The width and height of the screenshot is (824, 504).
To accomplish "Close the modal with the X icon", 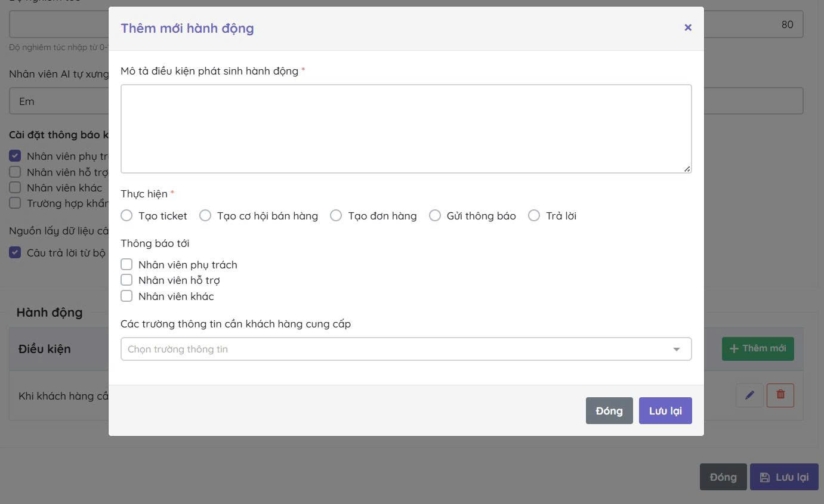I will tap(688, 27).
